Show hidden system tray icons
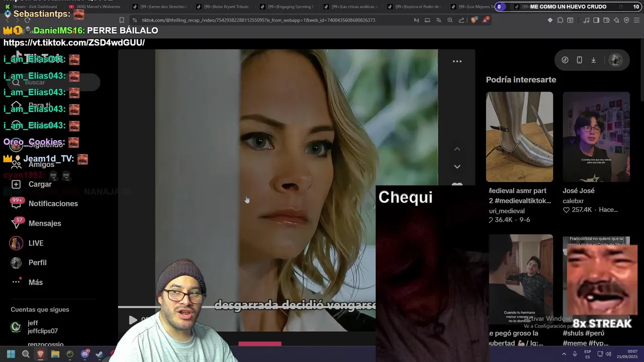644x362 pixels. tap(563, 354)
